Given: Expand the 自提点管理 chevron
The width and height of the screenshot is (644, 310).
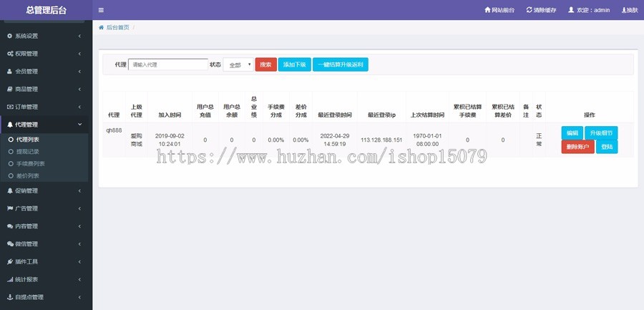Looking at the screenshot, I should (x=79, y=297).
